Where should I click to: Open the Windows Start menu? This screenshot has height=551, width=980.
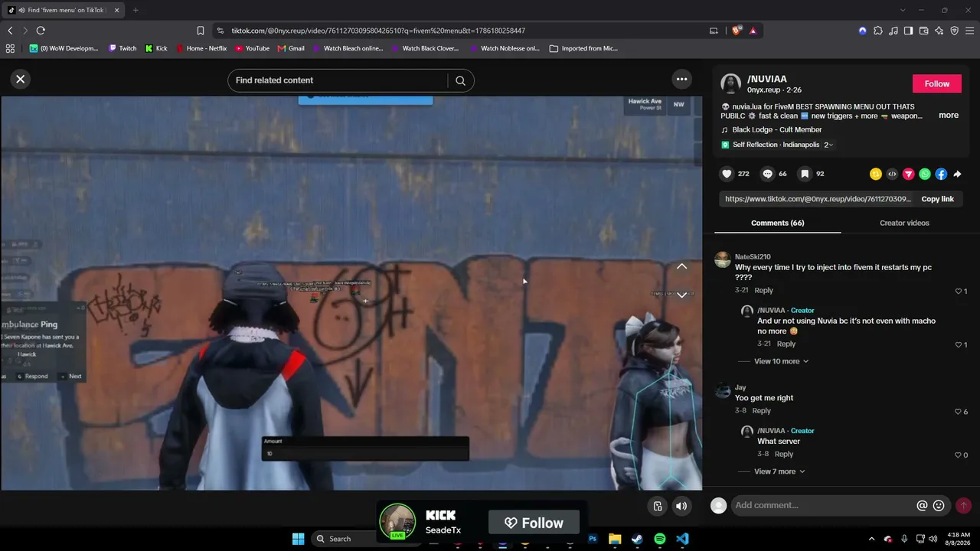tap(298, 539)
